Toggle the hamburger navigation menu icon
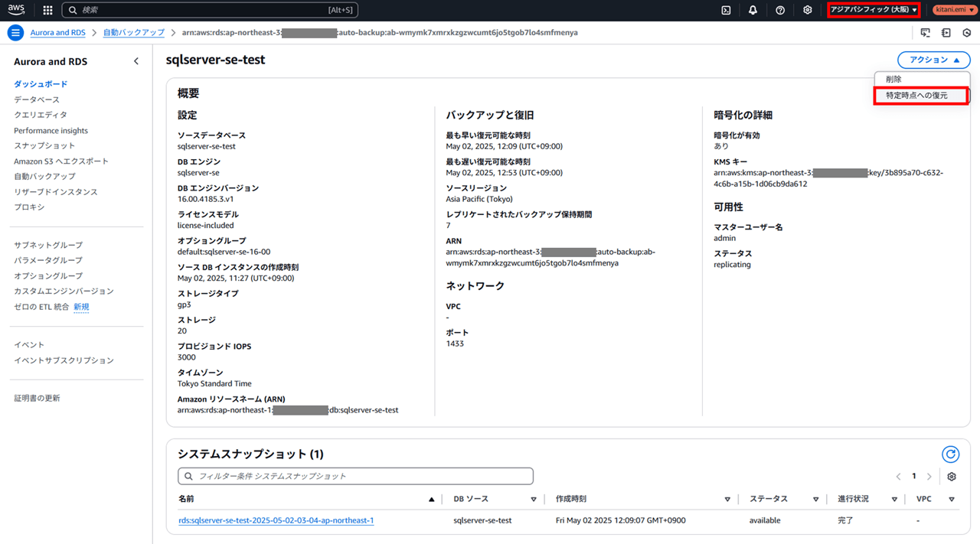This screenshot has width=980, height=544. tap(15, 33)
